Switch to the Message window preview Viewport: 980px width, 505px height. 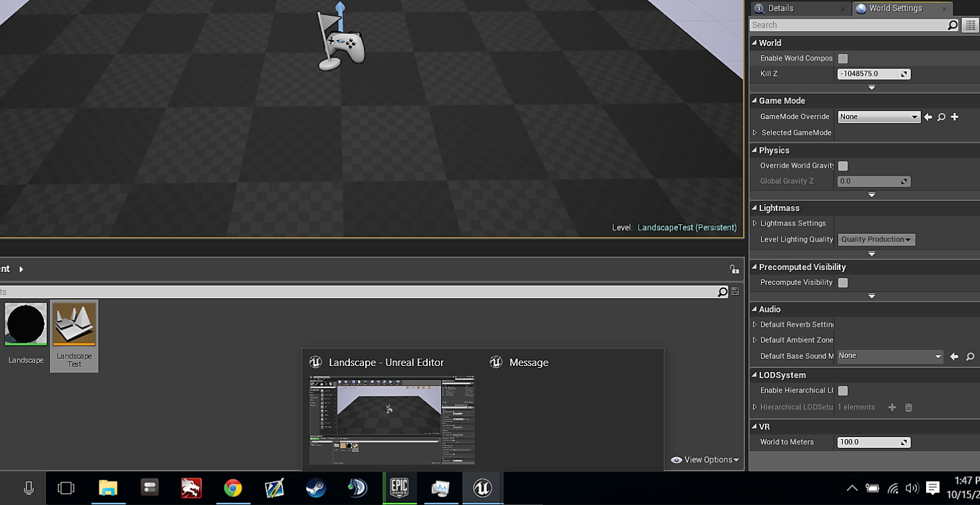click(x=528, y=363)
